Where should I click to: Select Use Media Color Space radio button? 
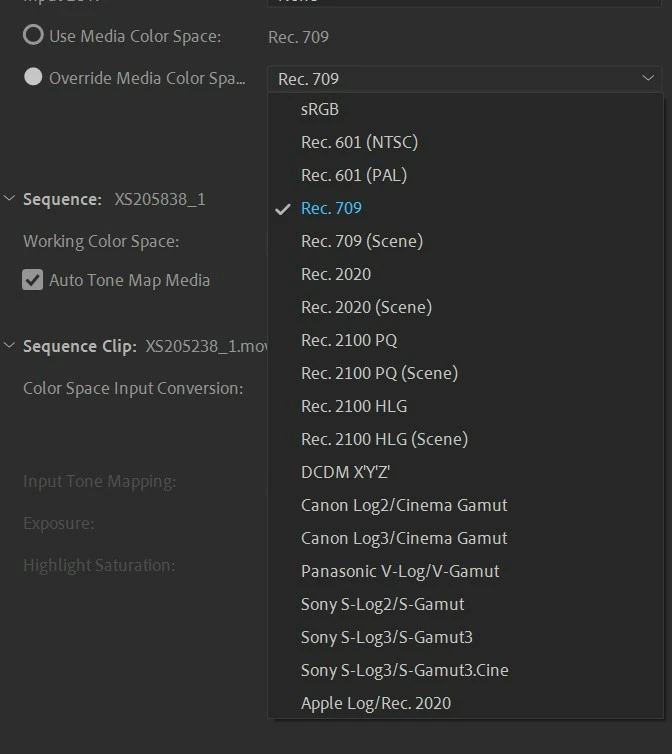click(33, 35)
